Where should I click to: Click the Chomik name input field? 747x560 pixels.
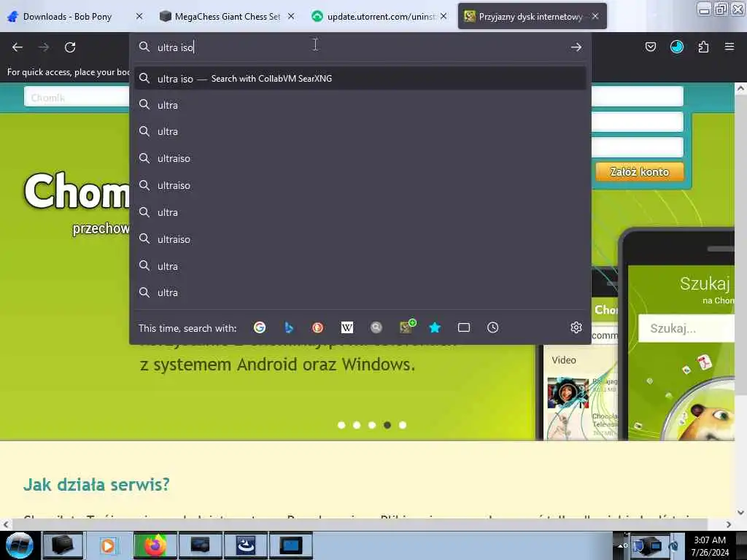pyautogui.click(x=77, y=97)
